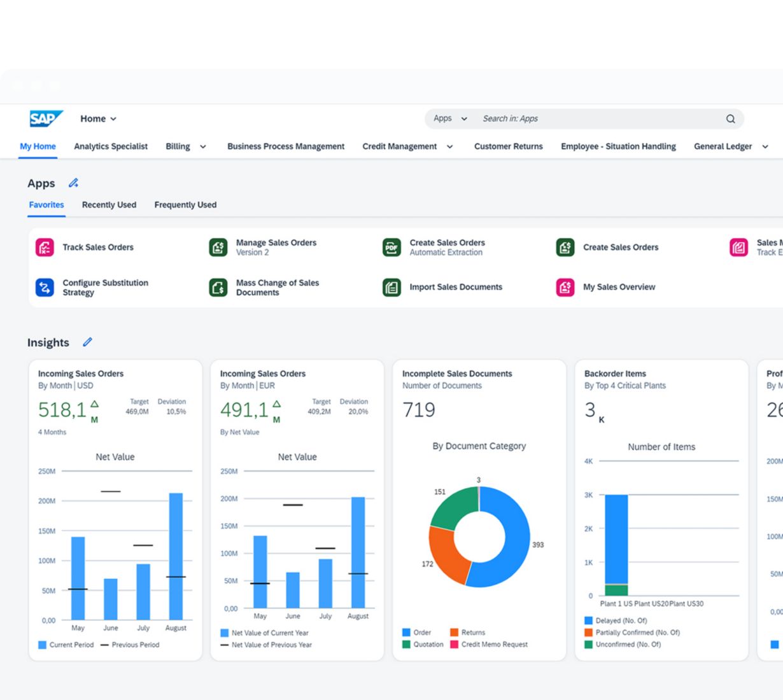Image resolution: width=783 pixels, height=700 pixels.
Task: Open My Sales Overview app icon
Action: click(x=565, y=288)
